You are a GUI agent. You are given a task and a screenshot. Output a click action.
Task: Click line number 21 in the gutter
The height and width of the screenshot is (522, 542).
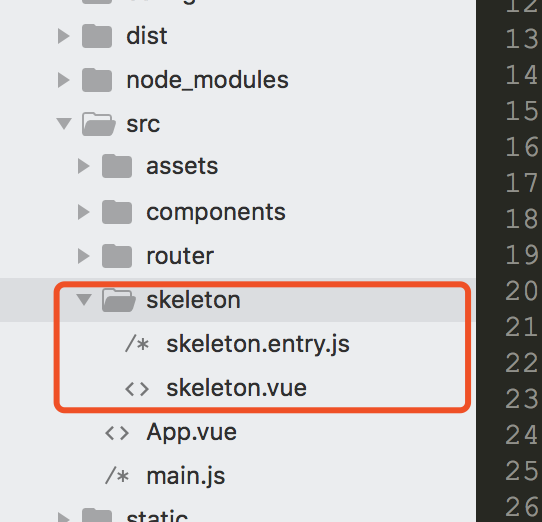[522, 327]
